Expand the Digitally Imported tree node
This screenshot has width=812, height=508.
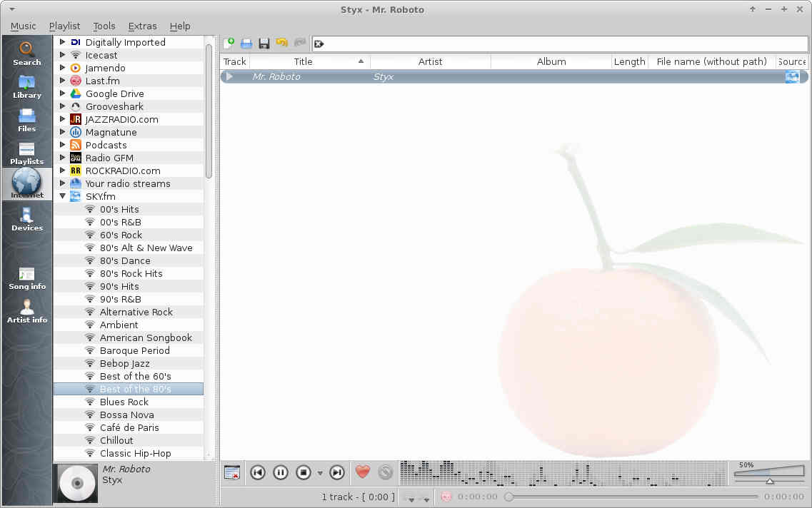pyautogui.click(x=63, y=42)
